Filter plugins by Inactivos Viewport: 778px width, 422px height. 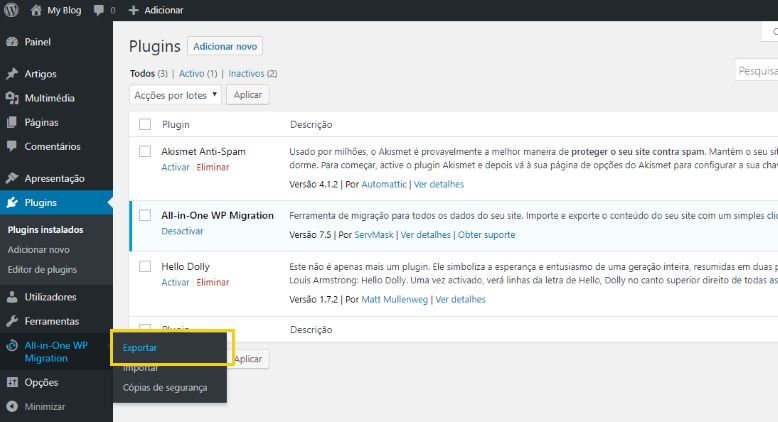point(246,73)
